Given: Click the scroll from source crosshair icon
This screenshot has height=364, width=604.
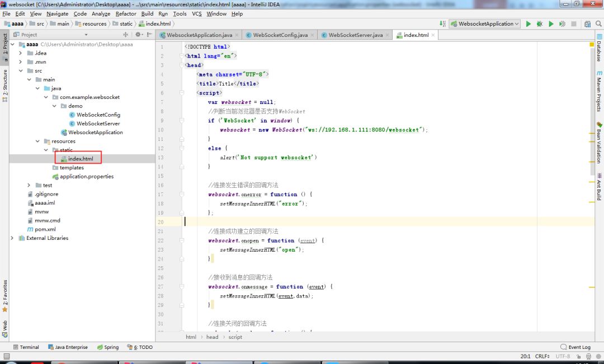Looking at the screenshot, I should pyautogui.click(x=126, y=35).
